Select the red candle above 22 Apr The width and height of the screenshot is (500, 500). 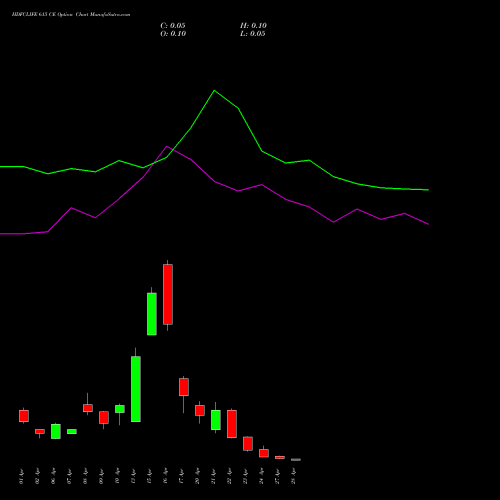(x=232, y=424)
